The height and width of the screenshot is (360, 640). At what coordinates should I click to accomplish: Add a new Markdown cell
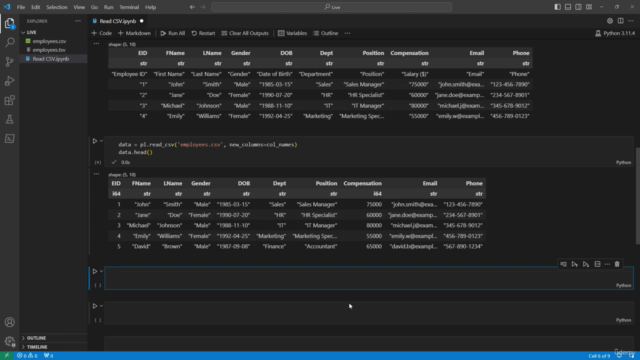134,33
